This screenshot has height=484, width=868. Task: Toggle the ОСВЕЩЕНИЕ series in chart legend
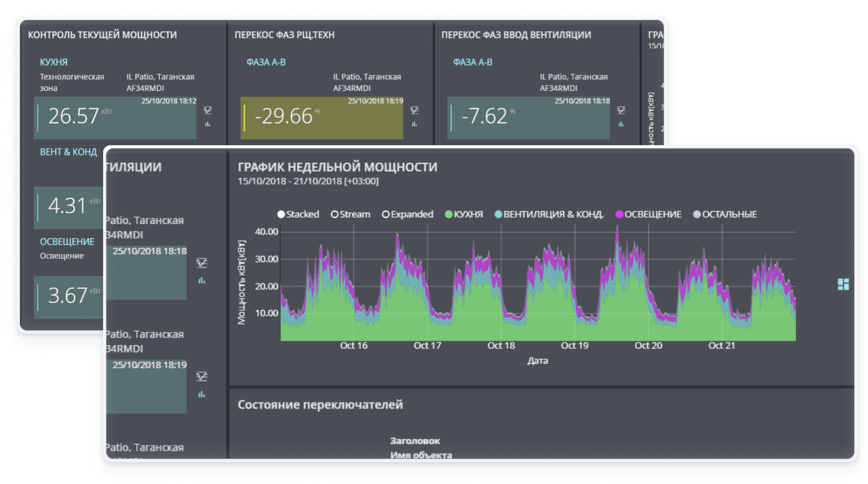[x=649, y=214]
